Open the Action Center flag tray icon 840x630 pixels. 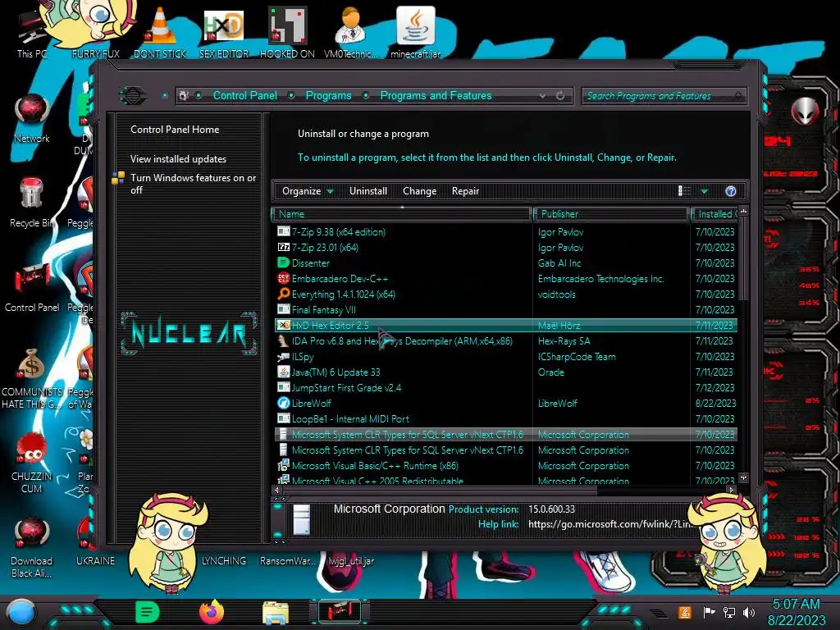[709, 612]
